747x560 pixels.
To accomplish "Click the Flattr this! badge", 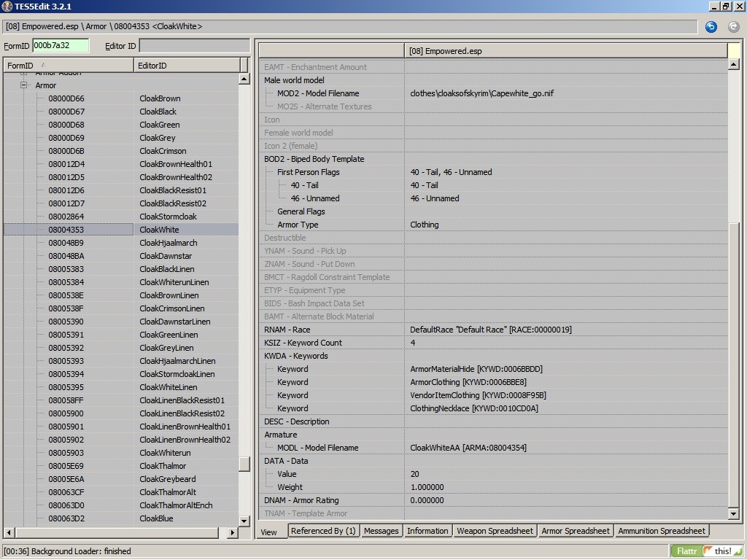I will pos(704,551).
